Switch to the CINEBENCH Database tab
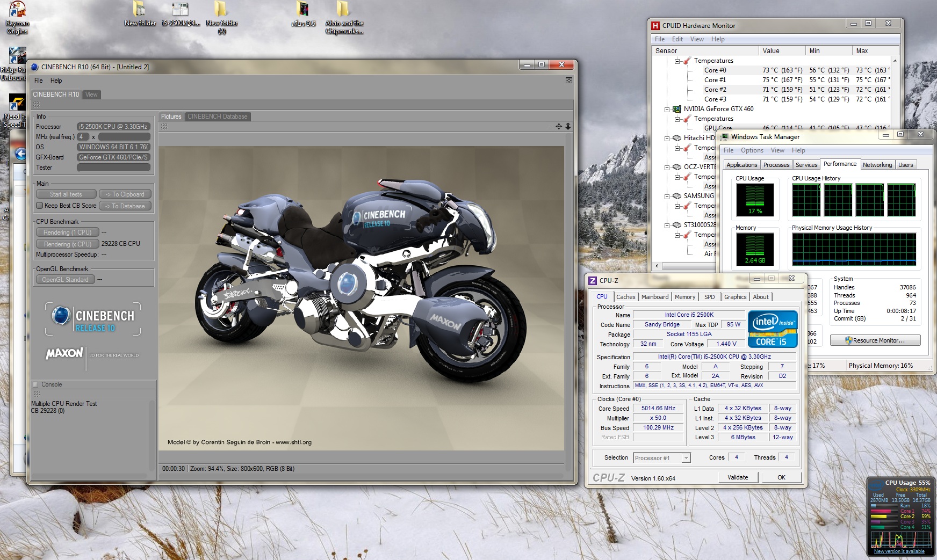This screenshot has height=560, width=937. [218, 117]
